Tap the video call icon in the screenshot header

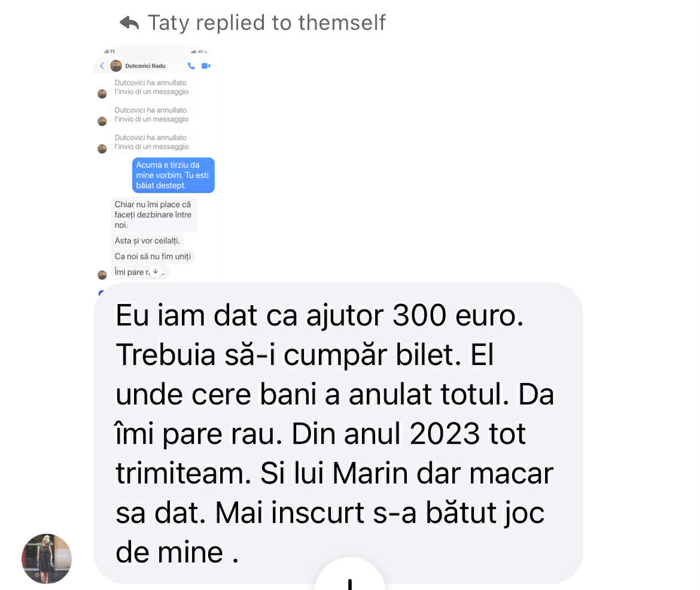(x=206, y=66)
